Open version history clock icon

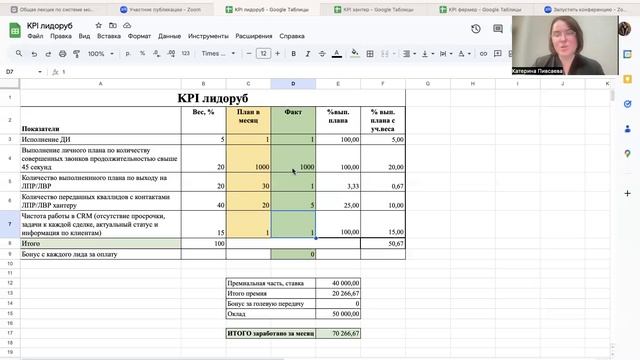pyautogui.click(x=476, y=29)
